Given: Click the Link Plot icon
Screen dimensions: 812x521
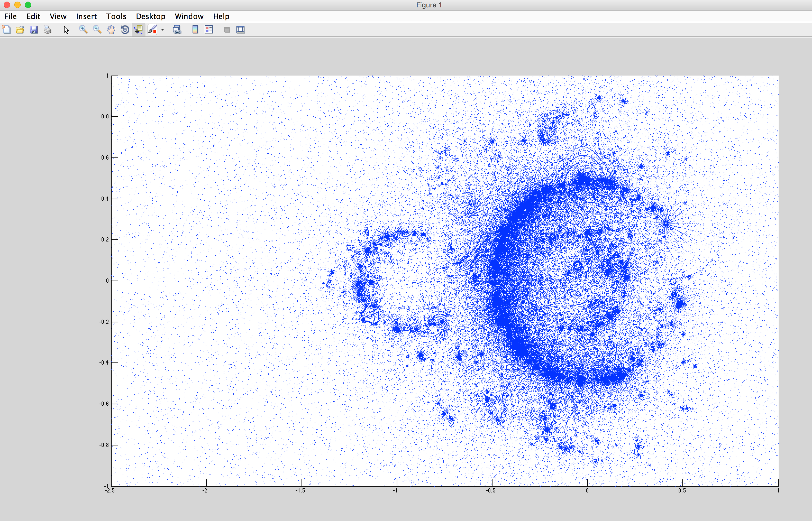Looking at the screenshot, I should coord(177,30).
